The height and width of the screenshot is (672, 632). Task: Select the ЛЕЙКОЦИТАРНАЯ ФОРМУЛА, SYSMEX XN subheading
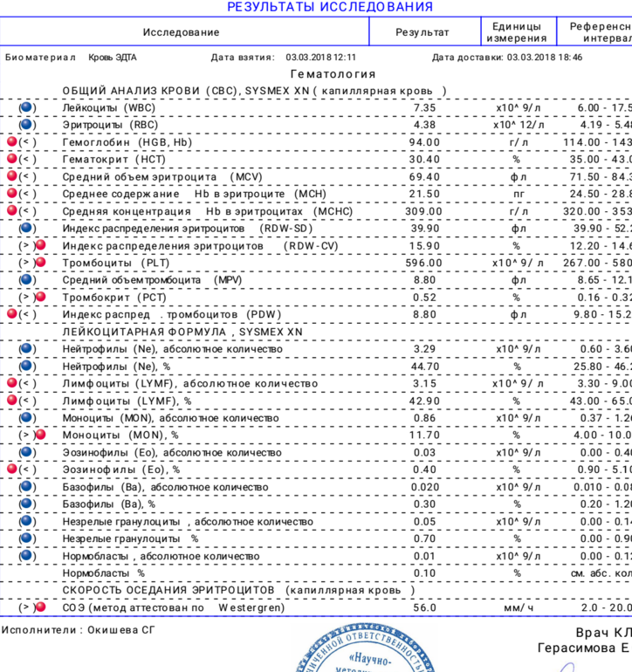(182, 332)
